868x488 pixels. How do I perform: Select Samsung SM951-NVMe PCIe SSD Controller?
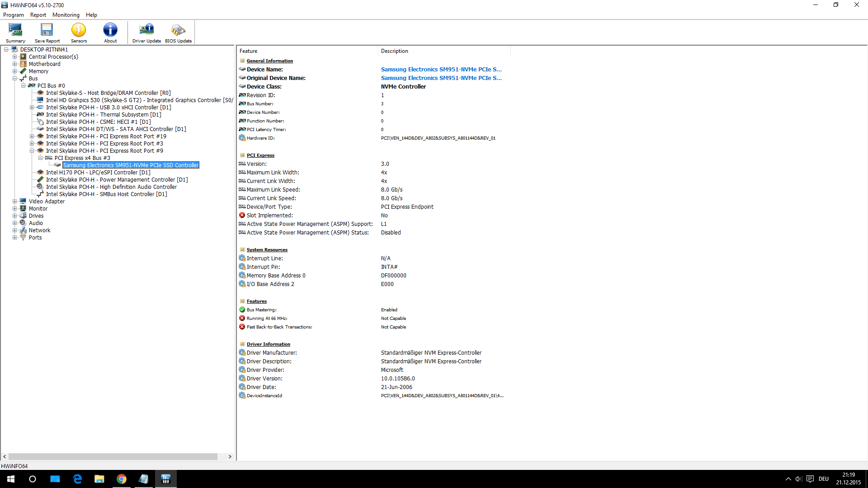pos(131,165)
